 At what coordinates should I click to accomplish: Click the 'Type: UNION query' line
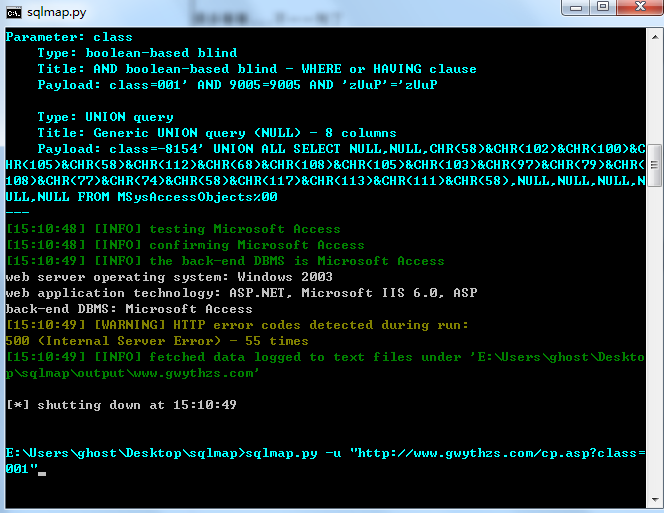tap(105, 117)
